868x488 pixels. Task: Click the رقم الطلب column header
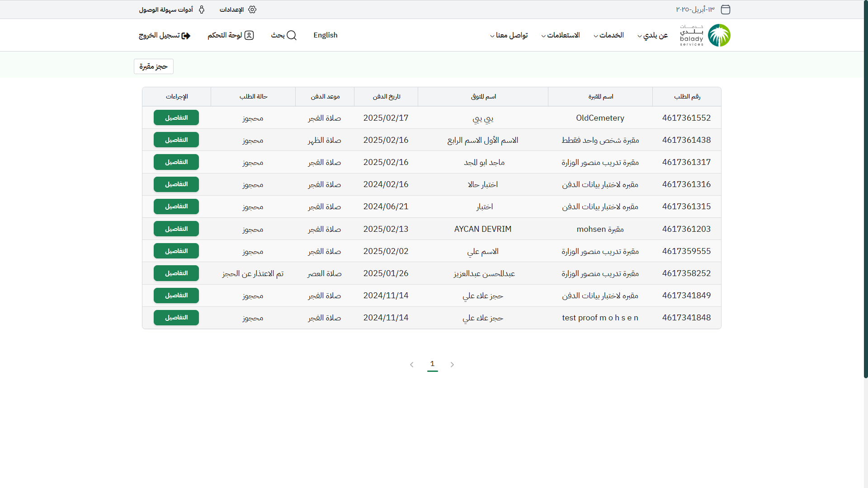point(687,97)
